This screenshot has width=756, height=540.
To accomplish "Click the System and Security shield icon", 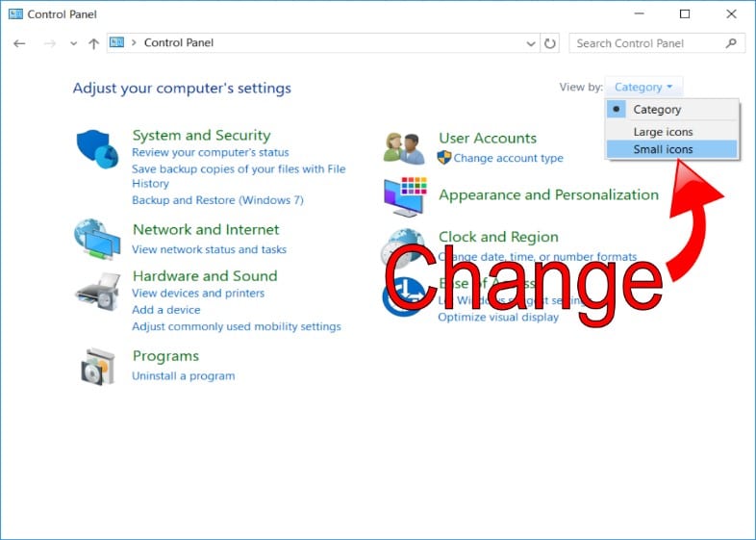I will (97, 149).
